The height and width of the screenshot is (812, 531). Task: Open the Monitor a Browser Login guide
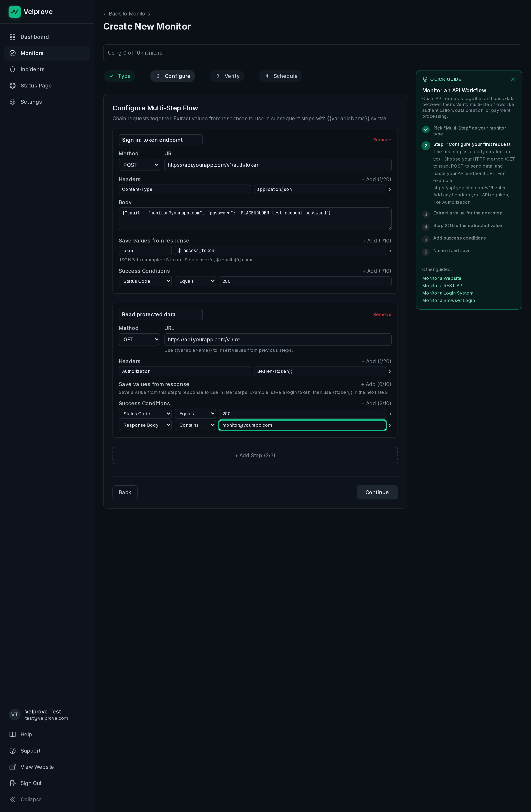(x=448, y=300)
